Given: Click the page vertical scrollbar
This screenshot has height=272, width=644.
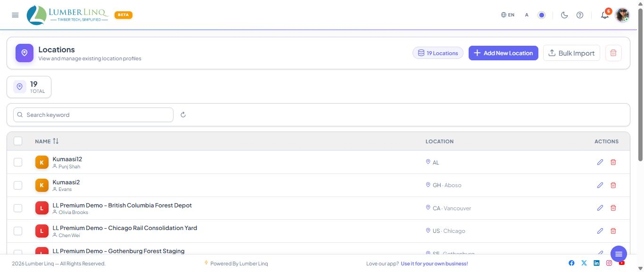Looking at the screenshot, I should [640, 85].
